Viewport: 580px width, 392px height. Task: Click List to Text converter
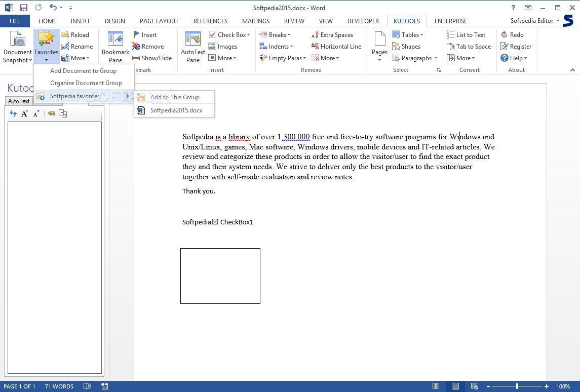click(466, 35)
